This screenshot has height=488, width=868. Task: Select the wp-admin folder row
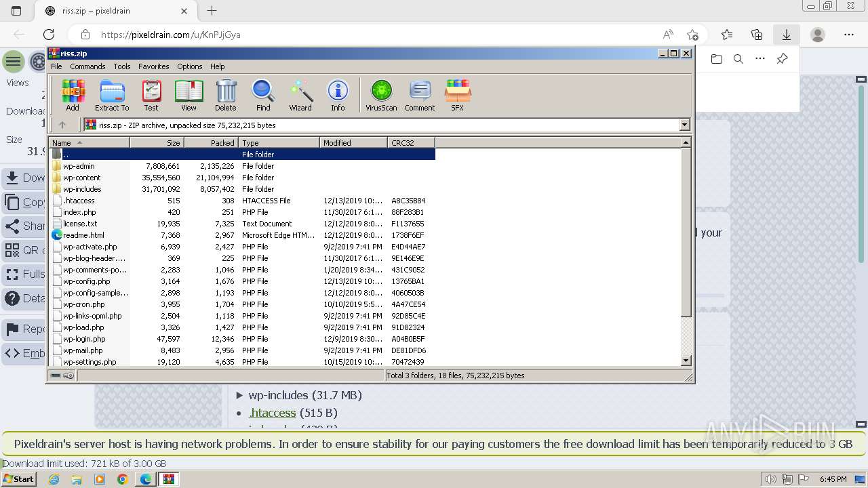point(241,166)
